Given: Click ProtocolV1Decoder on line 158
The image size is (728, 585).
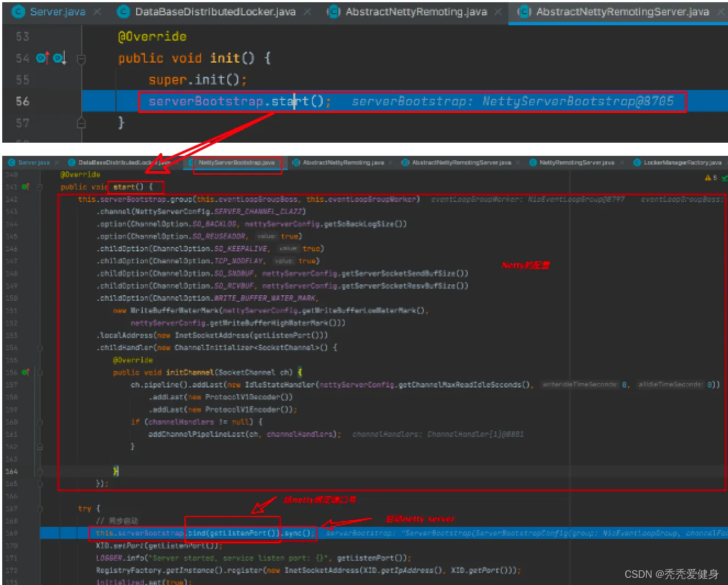Looking at the screenshot, I should (x=243, y=397).
